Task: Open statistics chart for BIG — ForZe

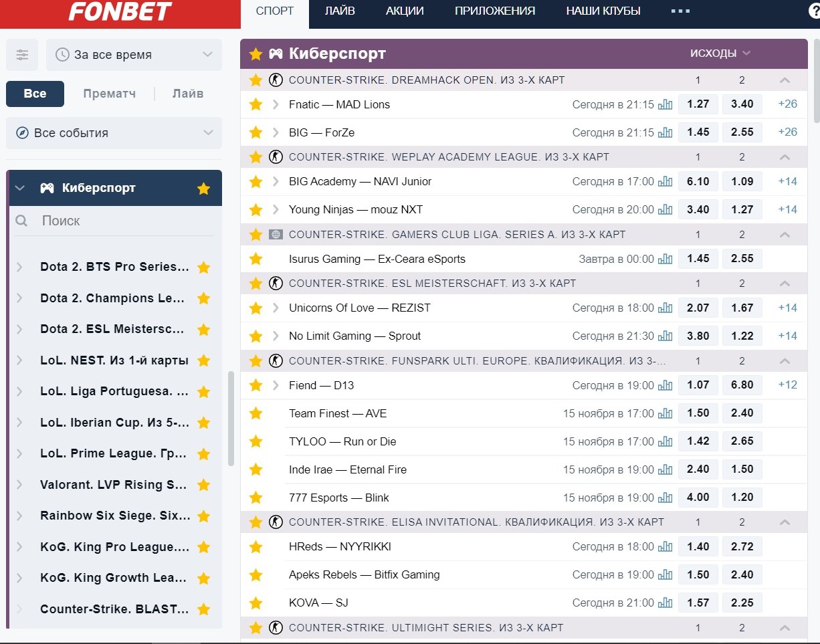Action: [665, 132]
